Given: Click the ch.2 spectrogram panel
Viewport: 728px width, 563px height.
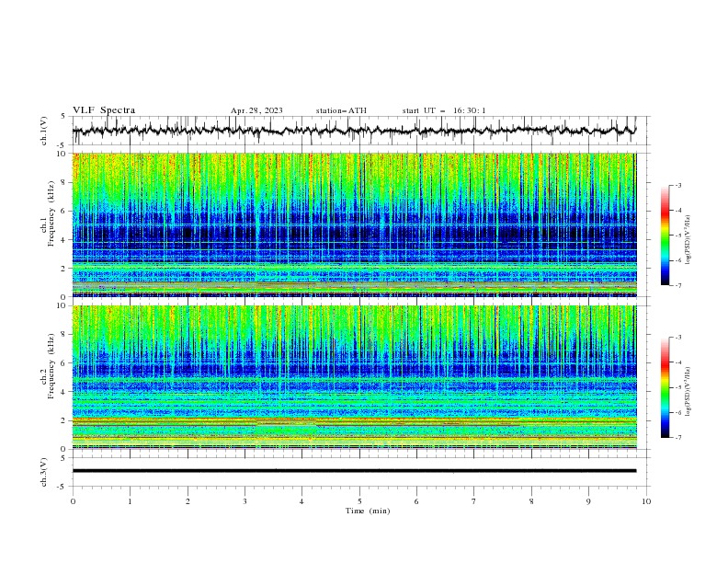Looking at the screenshot, I should 354,377.
